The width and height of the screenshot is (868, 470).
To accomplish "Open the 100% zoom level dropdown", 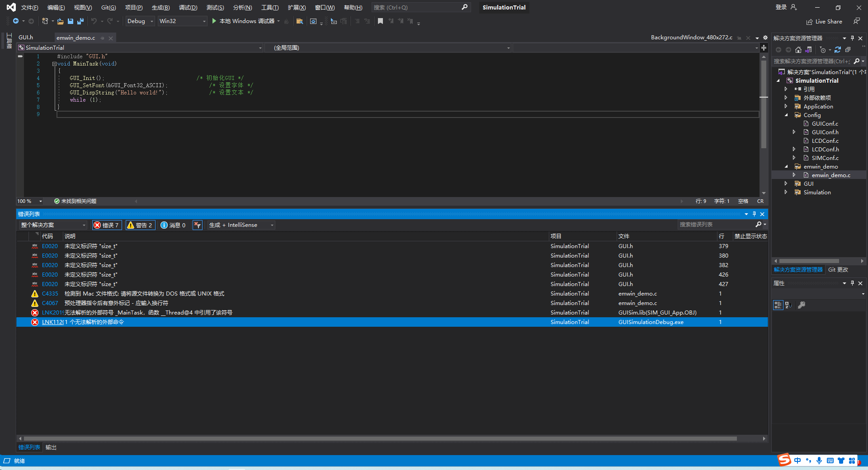I will 30,201.
